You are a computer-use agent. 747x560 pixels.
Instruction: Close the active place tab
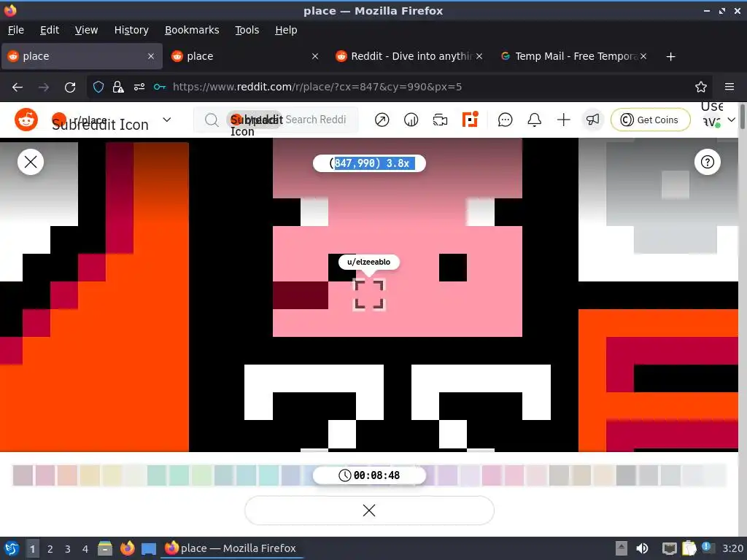point(151,56)
